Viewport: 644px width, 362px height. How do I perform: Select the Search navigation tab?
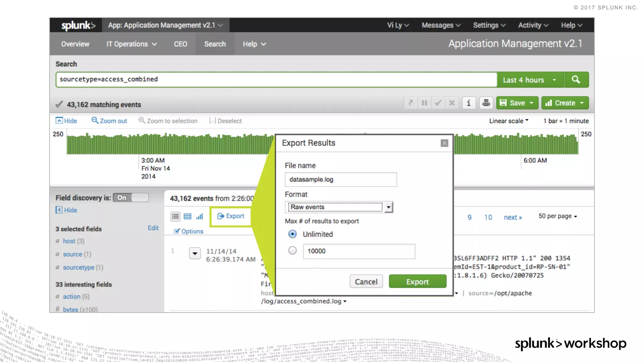(x=215, y=44)
